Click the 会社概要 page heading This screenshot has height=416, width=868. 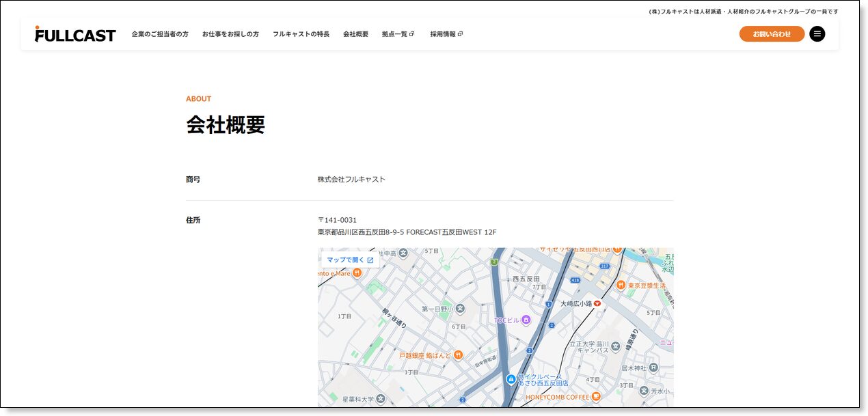226,125
